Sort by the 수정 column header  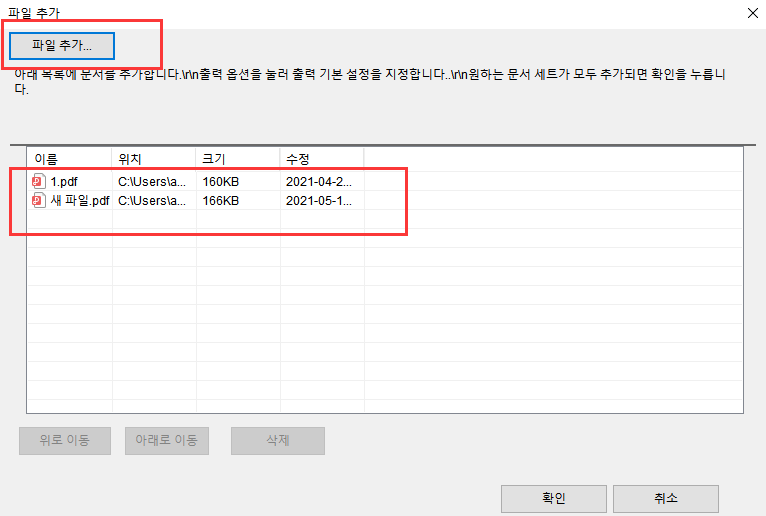(322, 159)
